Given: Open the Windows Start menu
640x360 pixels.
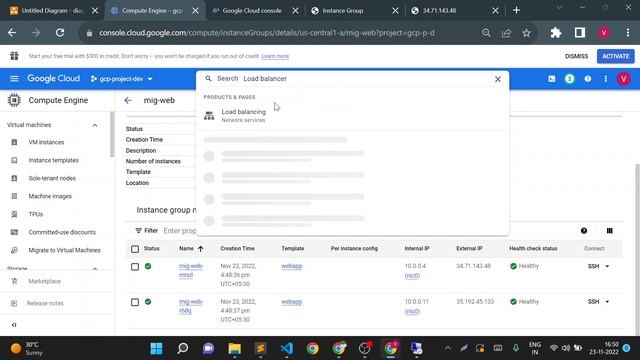Looking at the screenshot, I should tap(156, 348).
